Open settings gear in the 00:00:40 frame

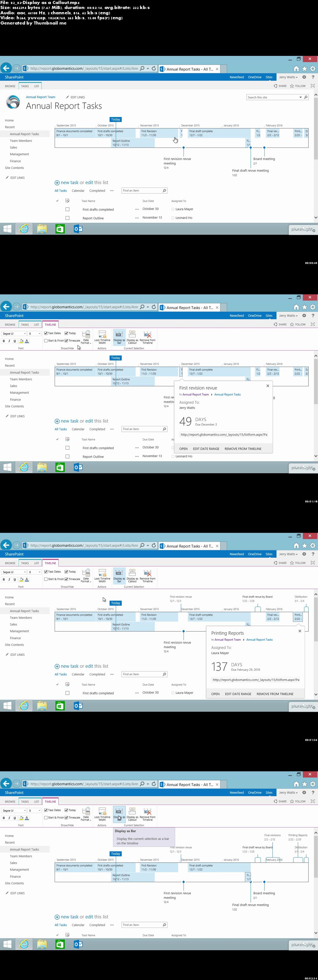point(304,77)
